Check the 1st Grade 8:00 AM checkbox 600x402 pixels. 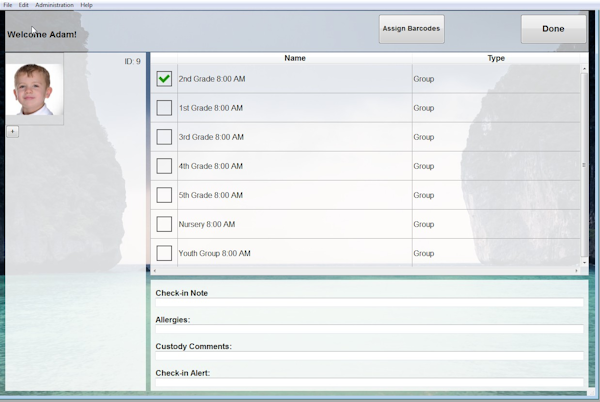pos(164,108)
